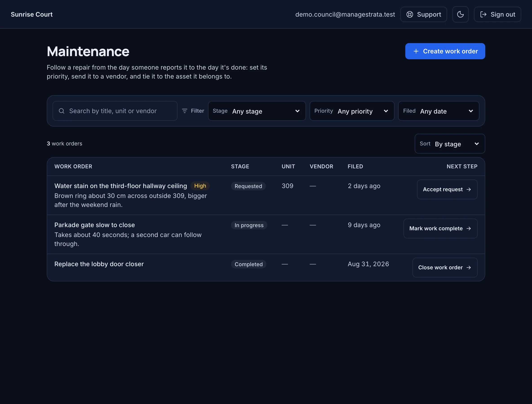This screenshot has width=532, height=404.
Task: Click the 3 work orders count
Action: point(64,144)
